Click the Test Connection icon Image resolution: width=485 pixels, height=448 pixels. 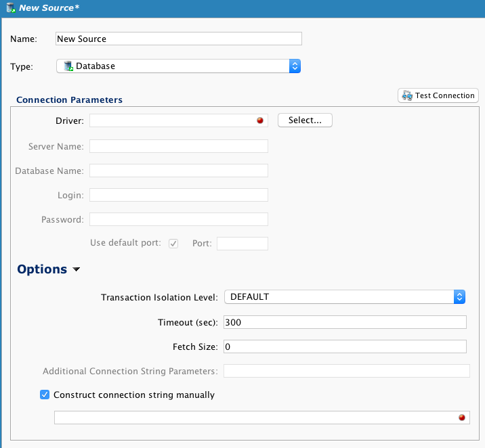point(407,95)
